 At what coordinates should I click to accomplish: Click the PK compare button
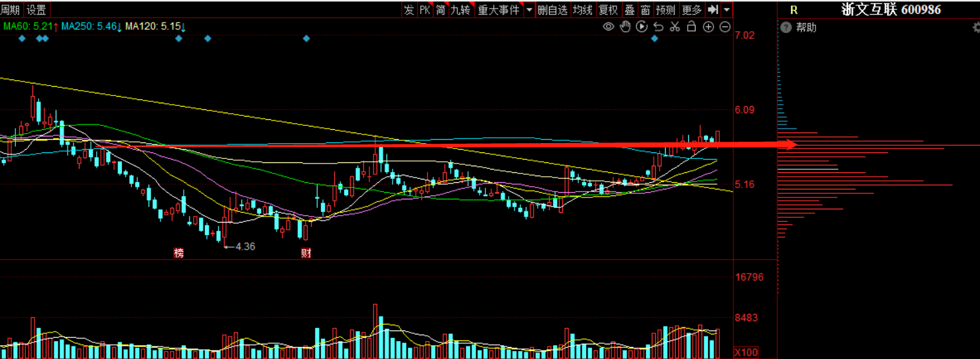424,9
